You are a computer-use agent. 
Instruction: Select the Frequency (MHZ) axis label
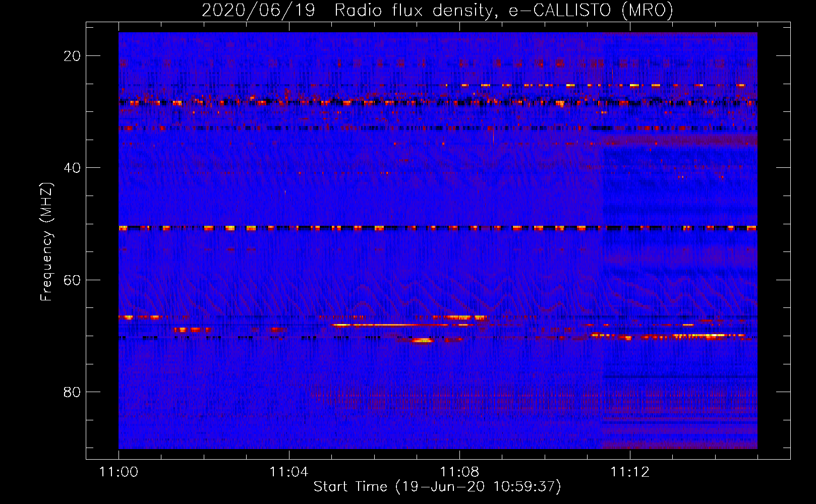pos(46,242)
